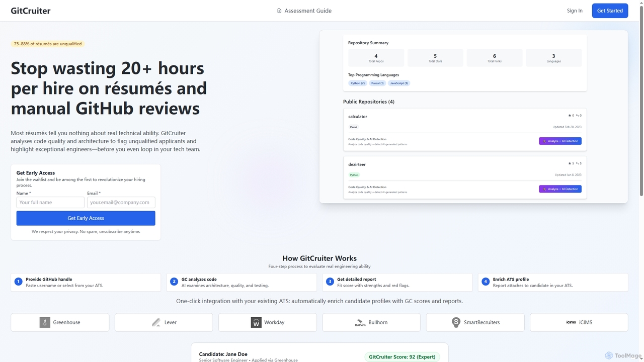Click the iCIMS integration card
Viewport: 644px width, 362px height.
click(579, 322)
